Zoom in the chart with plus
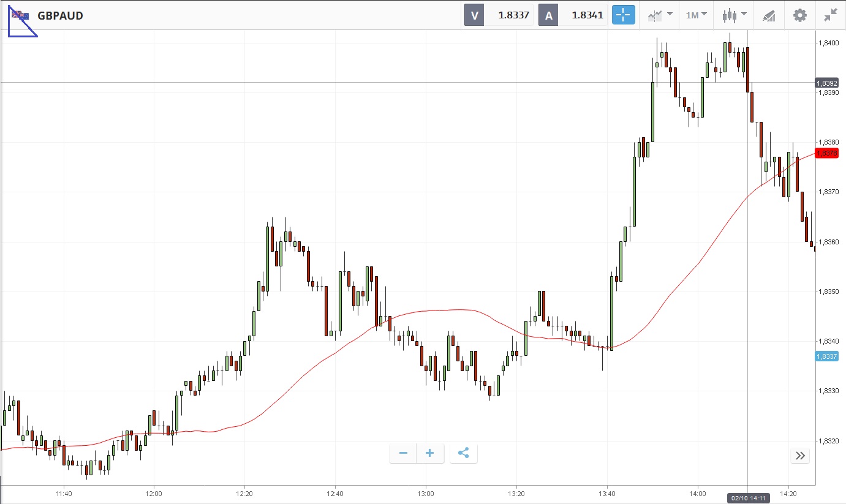The height and width of the screenshot is (504, 846). point(430,453)
